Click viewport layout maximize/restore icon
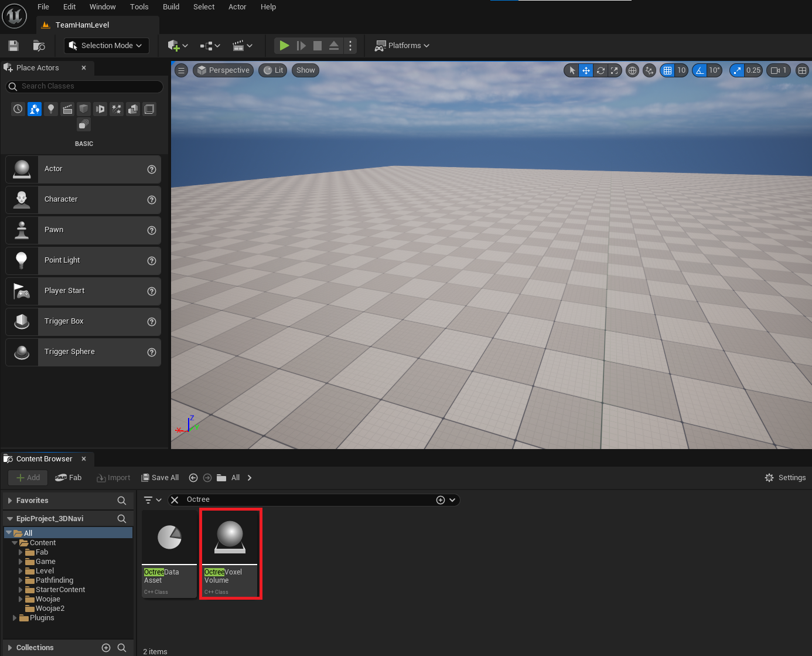812x656 pixels. (x=803, y=70)
